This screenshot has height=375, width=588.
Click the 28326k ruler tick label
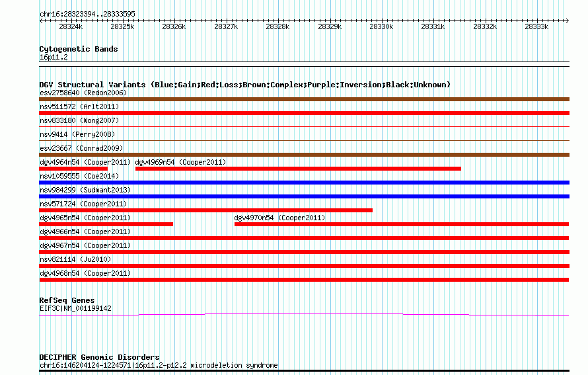pos(174,26)
